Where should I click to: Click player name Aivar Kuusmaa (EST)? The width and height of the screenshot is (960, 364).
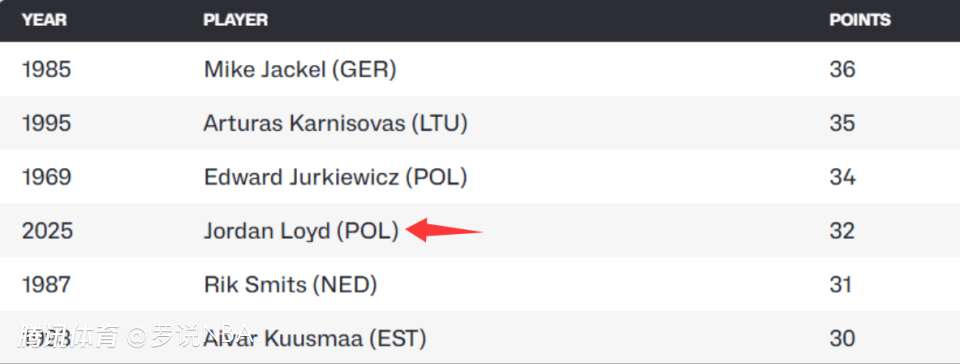click(315, 338)
